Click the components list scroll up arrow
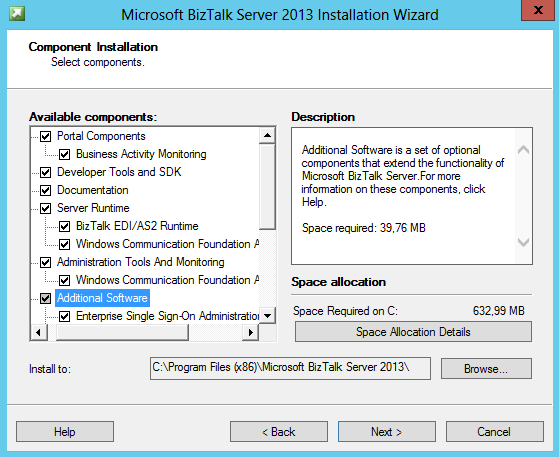The image size is (559, 457). click(267, 135)
